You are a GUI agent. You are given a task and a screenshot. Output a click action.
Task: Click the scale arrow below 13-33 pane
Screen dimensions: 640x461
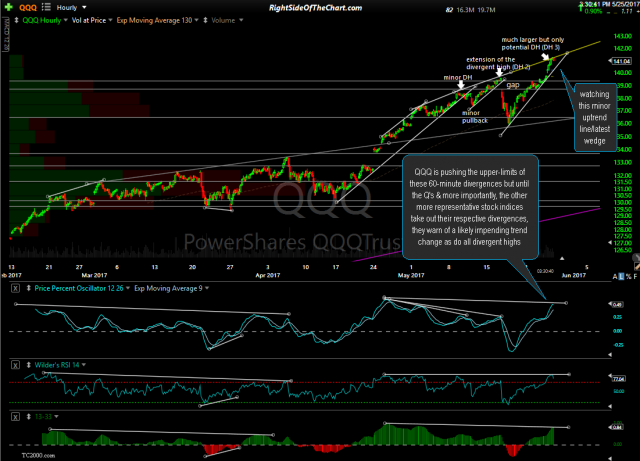(610, 458)
